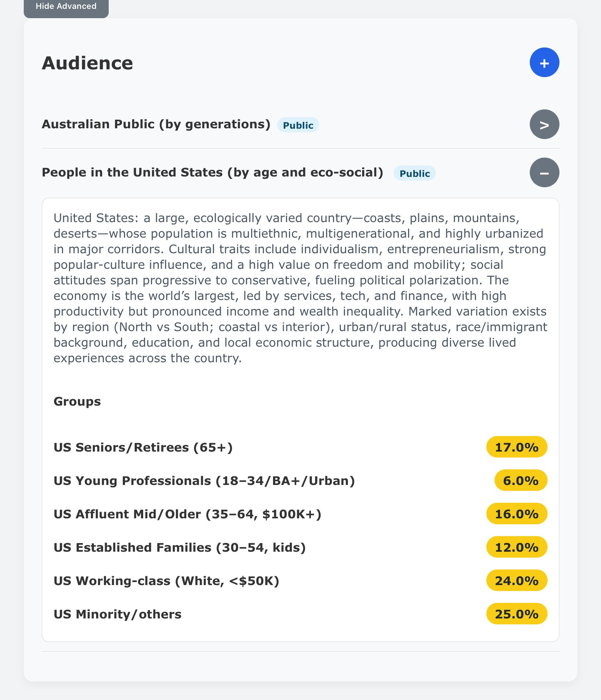
Task: Click the 25.0% Minority/others percentage badge
Action: [516, 614]
